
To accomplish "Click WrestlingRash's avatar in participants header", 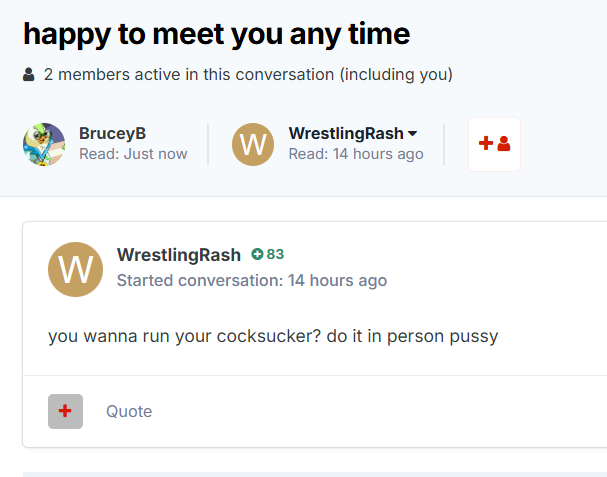I will point(253,144).
